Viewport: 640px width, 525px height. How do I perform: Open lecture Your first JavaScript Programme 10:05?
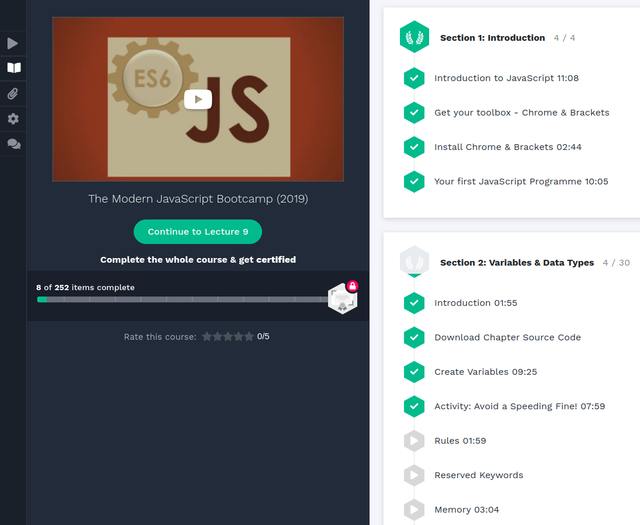tap(521, 181)
